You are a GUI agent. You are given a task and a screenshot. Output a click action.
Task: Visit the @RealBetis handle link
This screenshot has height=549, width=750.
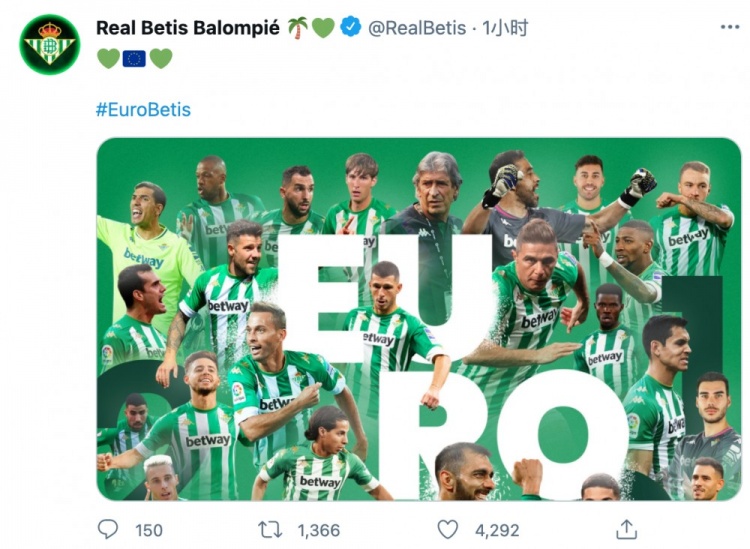click(x=417, y=28)
